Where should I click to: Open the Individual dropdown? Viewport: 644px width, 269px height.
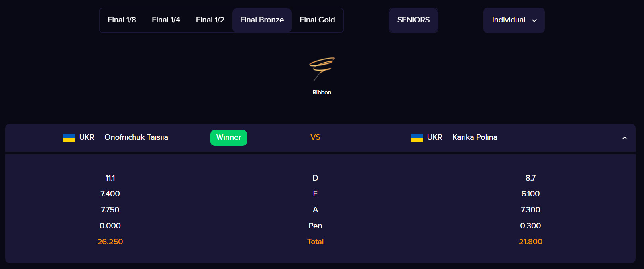click(514, 20)
